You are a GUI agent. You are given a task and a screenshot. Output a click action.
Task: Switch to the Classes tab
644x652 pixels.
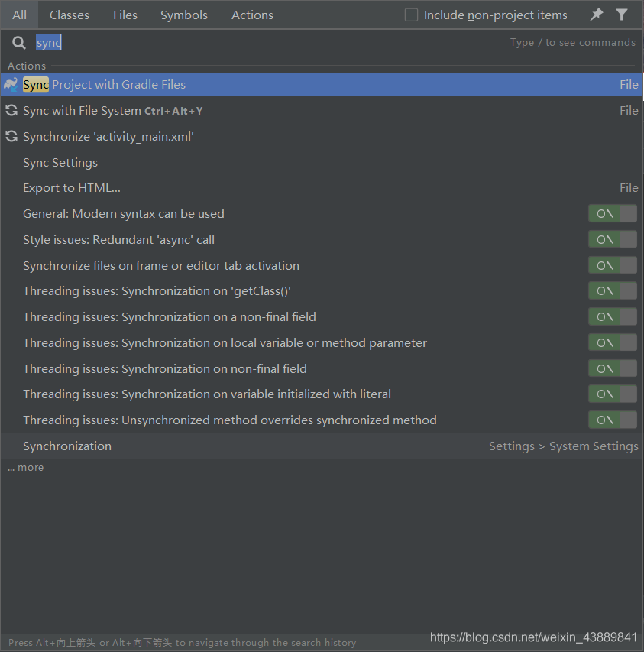(x=69, y=15)
